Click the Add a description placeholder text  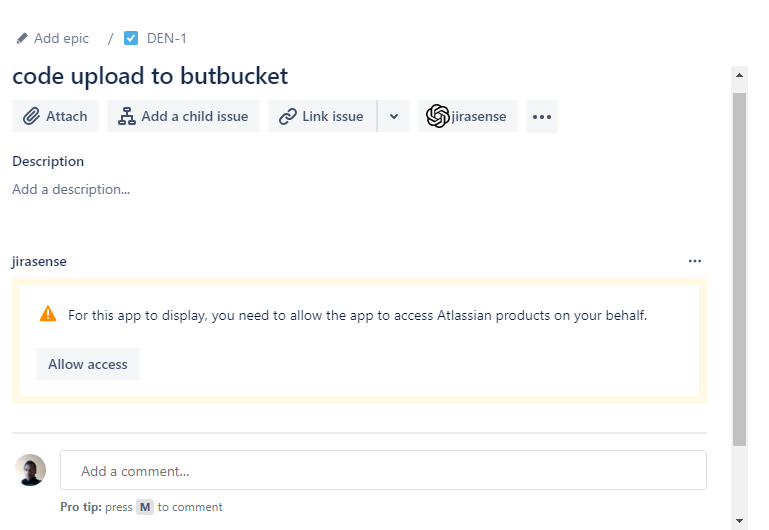click(x=71, y=189)
